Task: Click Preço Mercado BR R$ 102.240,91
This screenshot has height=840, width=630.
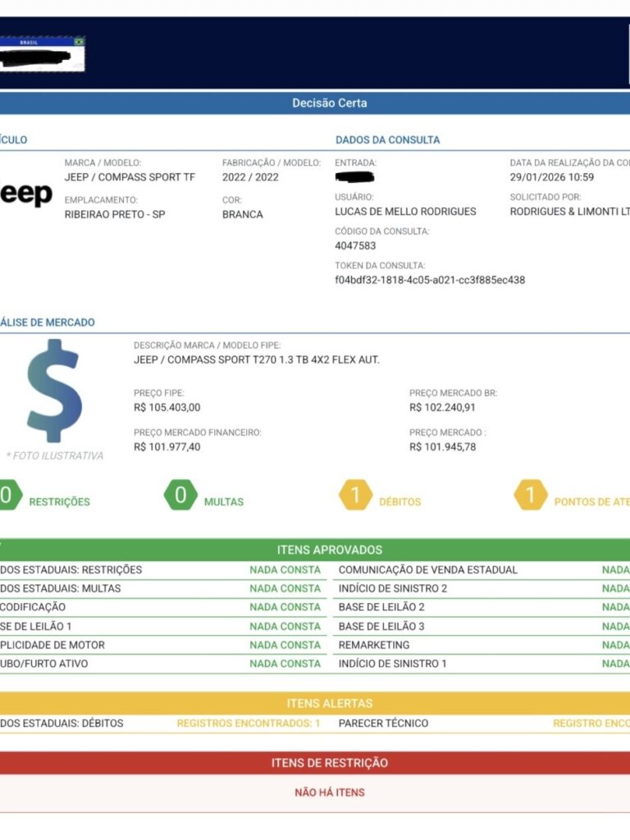Action: [442, 408]
